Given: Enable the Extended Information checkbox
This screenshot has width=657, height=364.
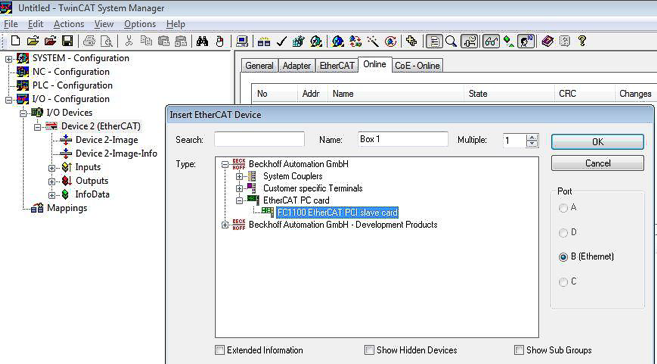Looking at the screenshot, I should click(220, 350).
